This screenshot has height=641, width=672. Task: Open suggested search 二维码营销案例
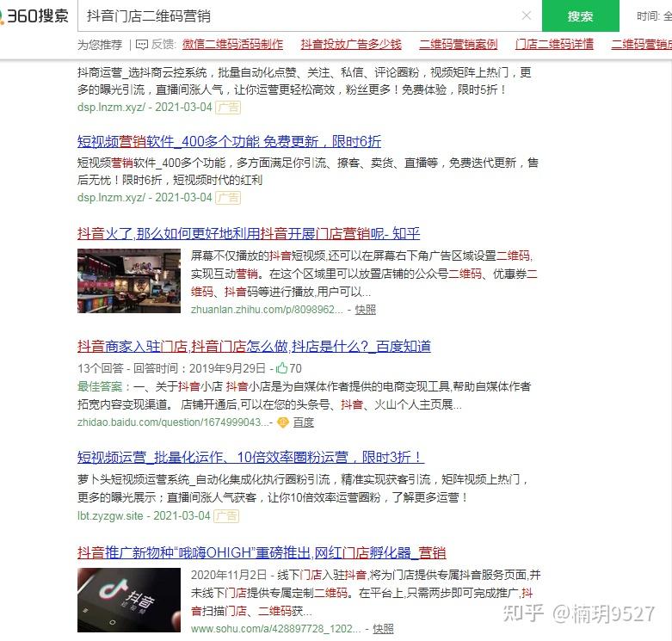pyautogui.click(x=458, y=44)
